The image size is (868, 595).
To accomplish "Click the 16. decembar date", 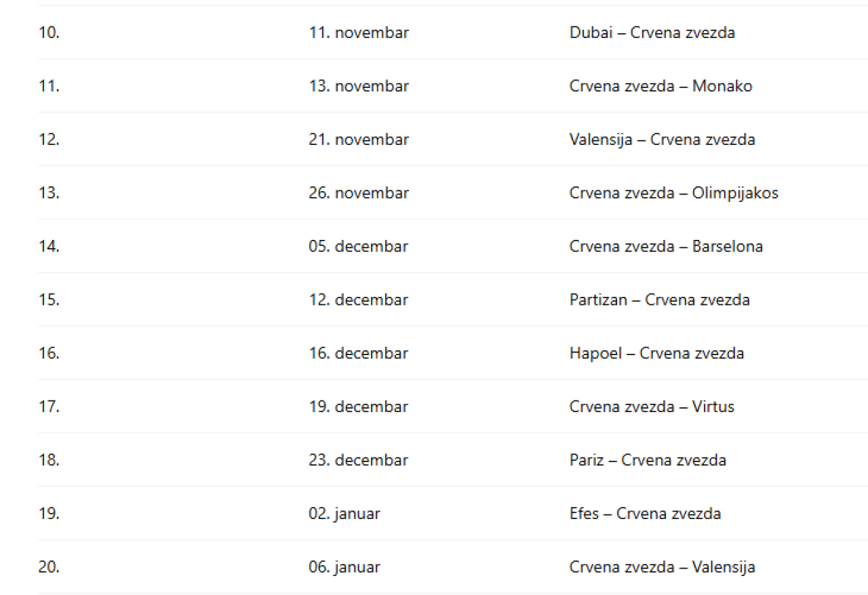I will [x=358, y=354].
